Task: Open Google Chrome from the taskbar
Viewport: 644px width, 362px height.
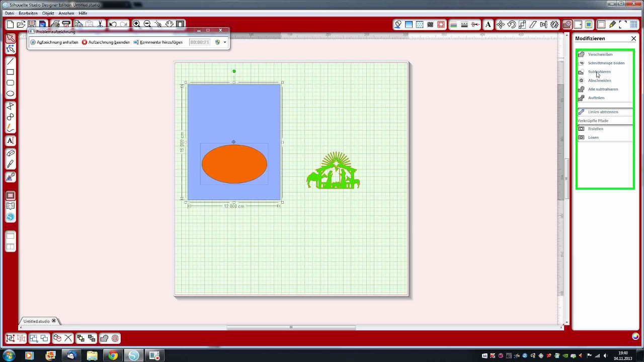Action: pyautogui.click(x=113, y=355)
